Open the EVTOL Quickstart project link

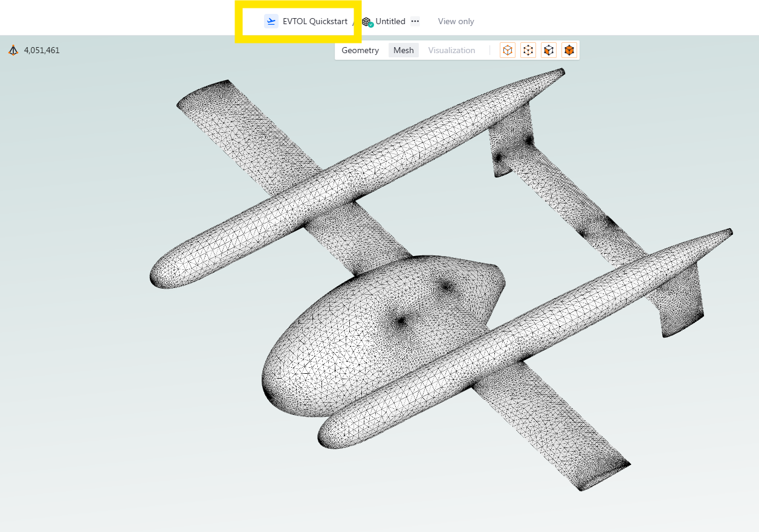(x=315, y=22)
